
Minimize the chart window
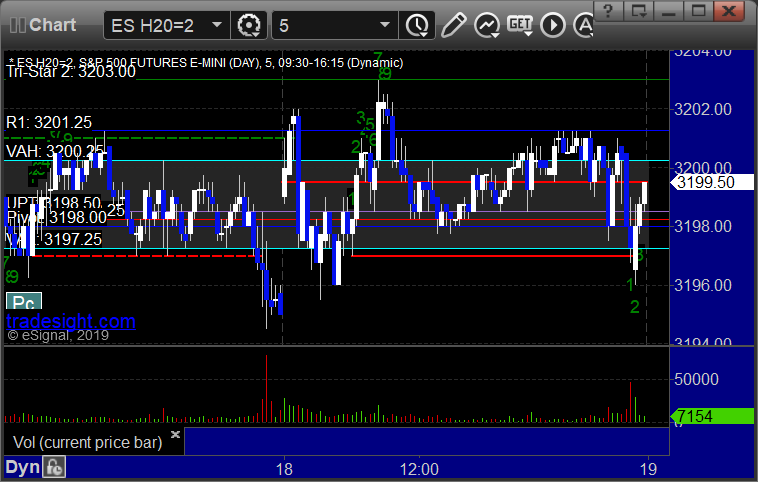click(669, 10)
